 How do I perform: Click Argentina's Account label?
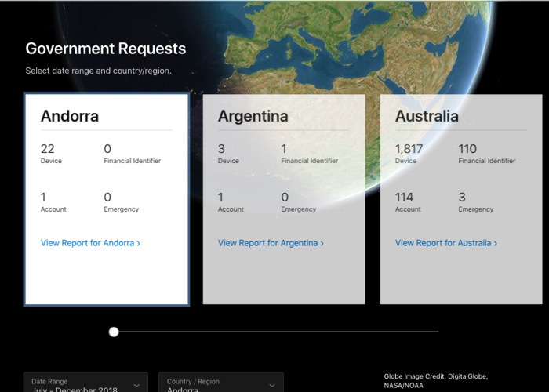231,209
